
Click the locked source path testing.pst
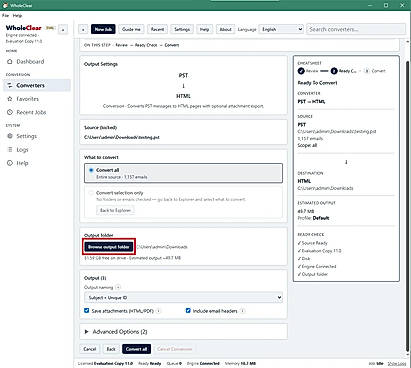(122, 137)
